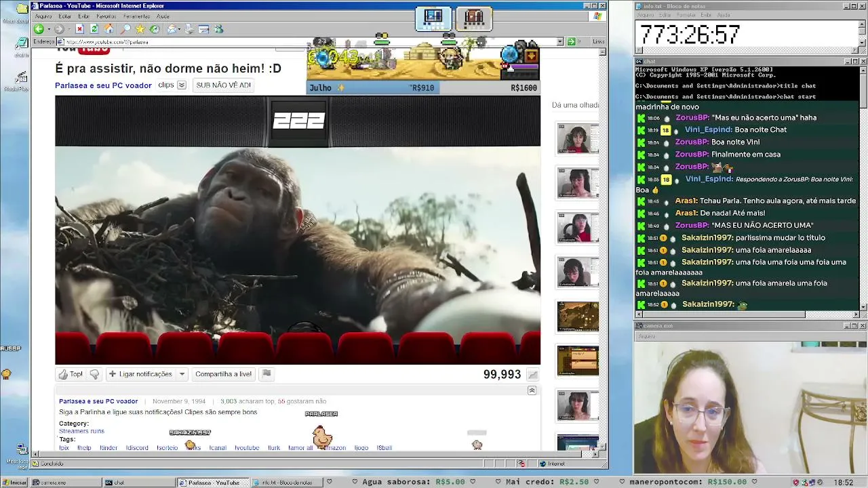
Task: Click the Messenger toolbar icon
Action: tap(218, 29)
